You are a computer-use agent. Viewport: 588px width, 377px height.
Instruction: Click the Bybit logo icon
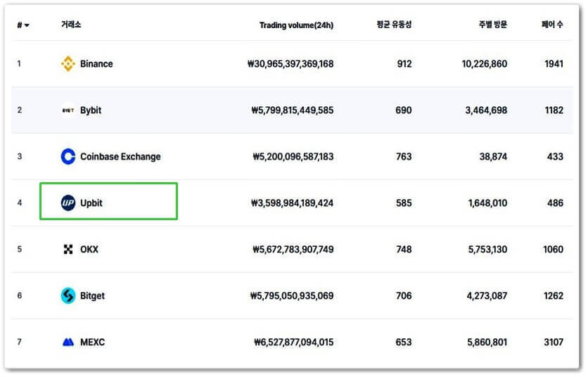point(68,110)
